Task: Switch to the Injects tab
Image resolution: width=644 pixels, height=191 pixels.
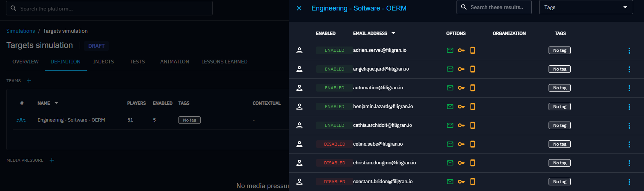Action: click(x=103, y=62)
